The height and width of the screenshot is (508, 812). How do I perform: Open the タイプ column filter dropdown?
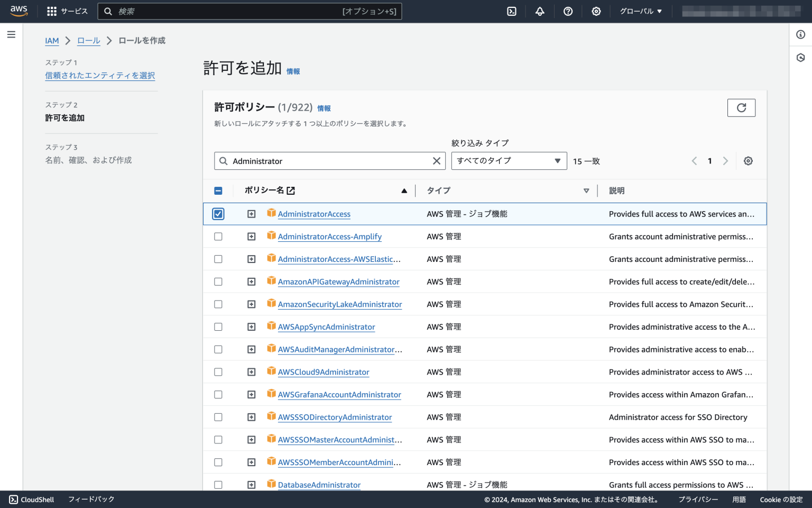coord(586,190)
